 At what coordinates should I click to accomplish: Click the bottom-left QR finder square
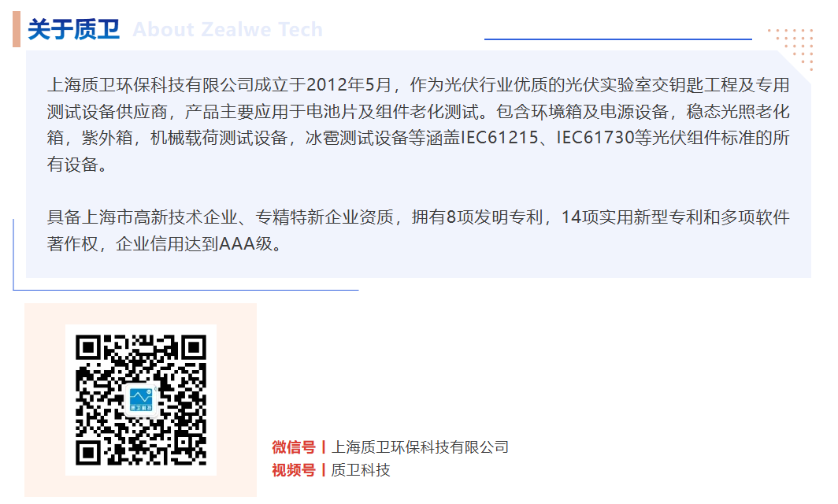tap(89, 453)
